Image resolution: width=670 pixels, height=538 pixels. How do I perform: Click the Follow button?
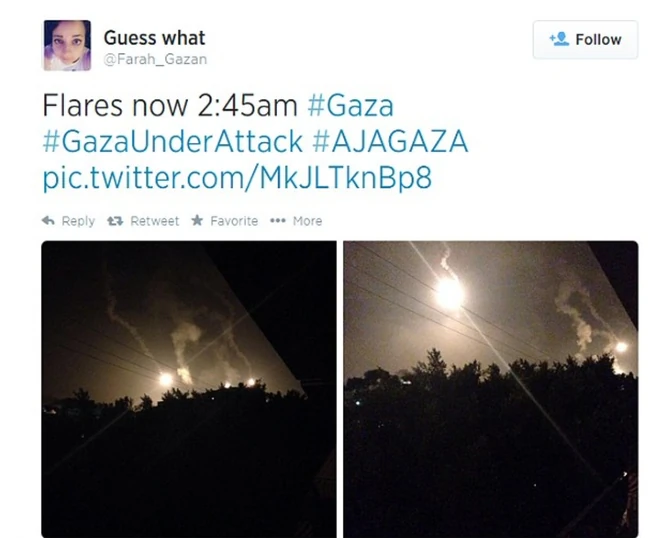click(x=585, y=39)
